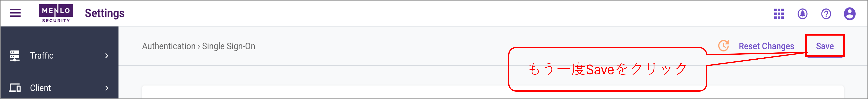Select the Client sidebar menu item

tap(59, 88)
